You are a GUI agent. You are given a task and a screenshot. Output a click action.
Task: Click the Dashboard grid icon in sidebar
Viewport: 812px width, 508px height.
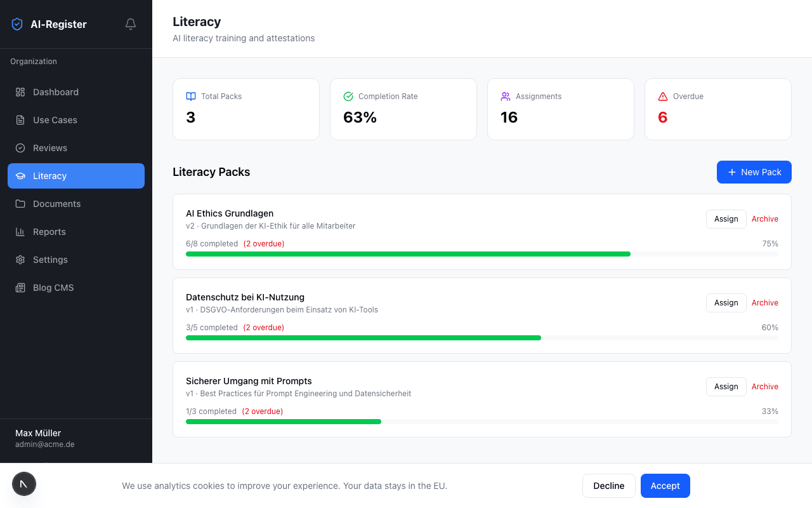pos(19,92)
